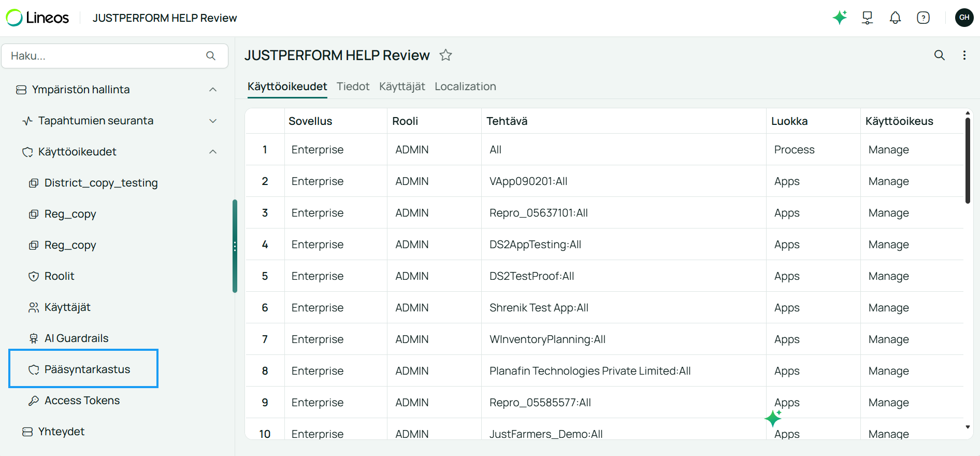Open the presentation screen icon in header
980x456 pixels.
tap(868, 18)
